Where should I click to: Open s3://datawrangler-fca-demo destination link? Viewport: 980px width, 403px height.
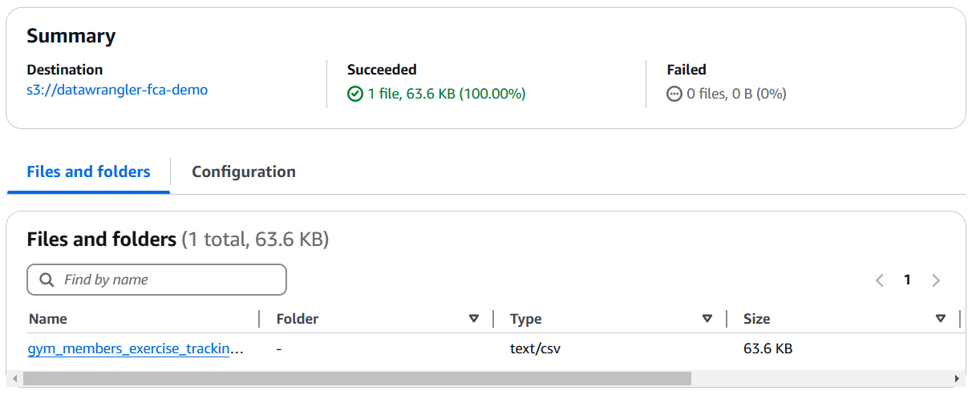(117, 90)
